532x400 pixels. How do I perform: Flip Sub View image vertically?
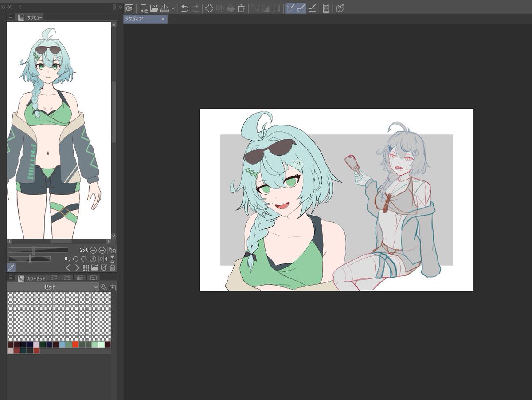pyautogui.click(x=113, y=259)
